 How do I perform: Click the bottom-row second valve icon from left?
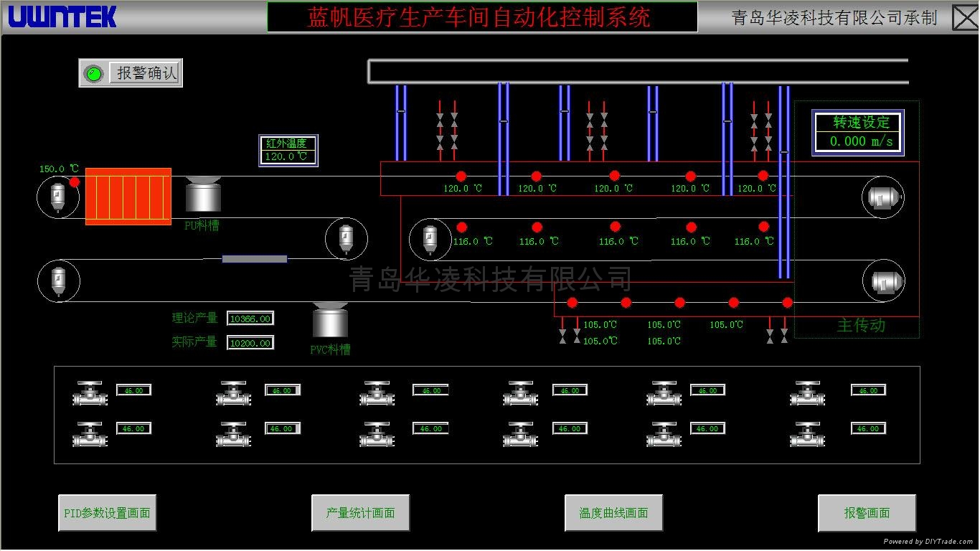coord(234,434)
